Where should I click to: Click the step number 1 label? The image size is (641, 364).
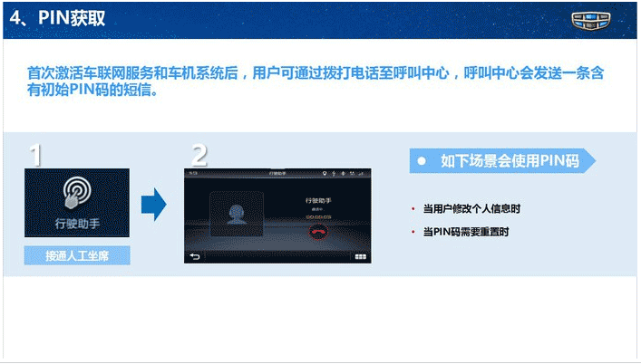pos(35,155)
